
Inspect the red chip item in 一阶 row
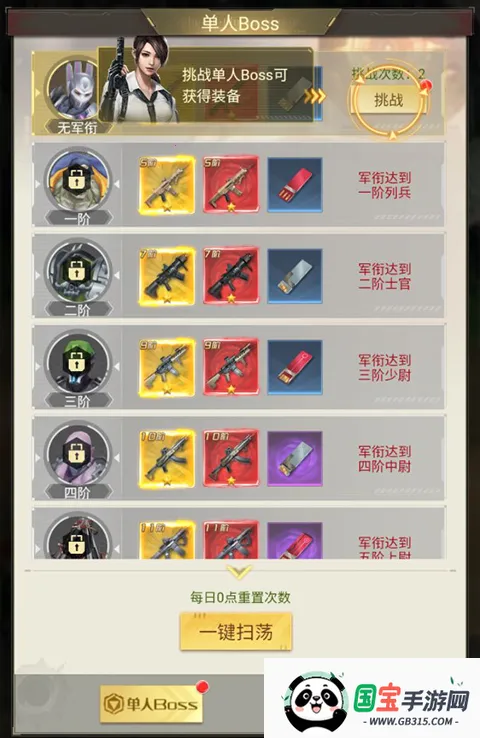295,185
